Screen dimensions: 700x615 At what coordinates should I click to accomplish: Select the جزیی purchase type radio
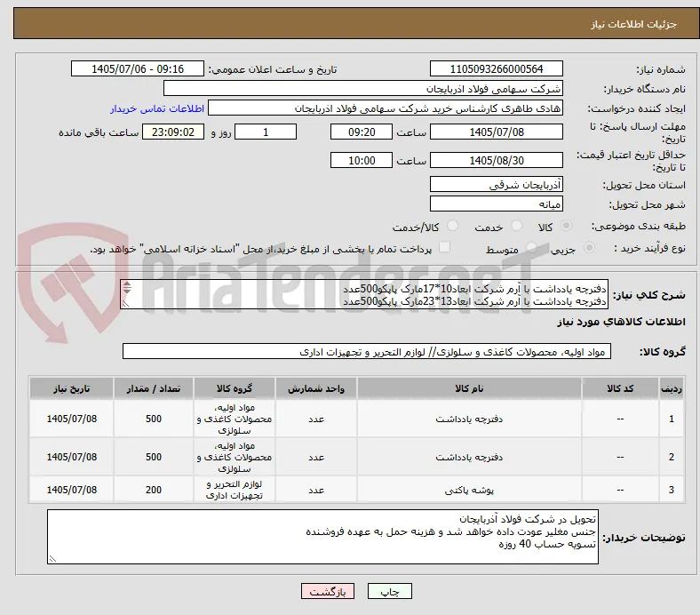[589, 247]
